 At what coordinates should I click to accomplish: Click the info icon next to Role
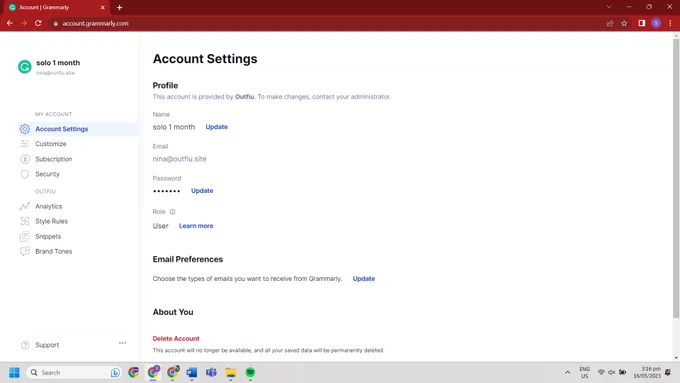tap(172, 212)
